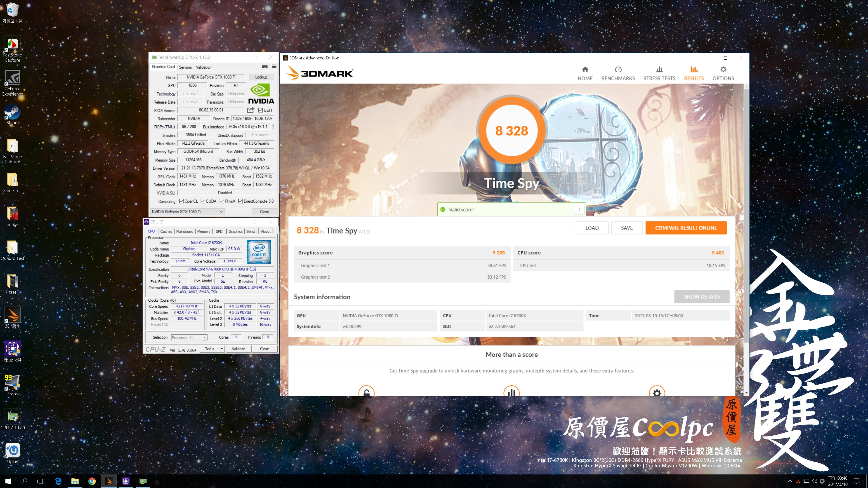Viewport: 868px width, 488px height.
Task: Click the GPU-Z BIOS Version field
Action: [211, 110]
